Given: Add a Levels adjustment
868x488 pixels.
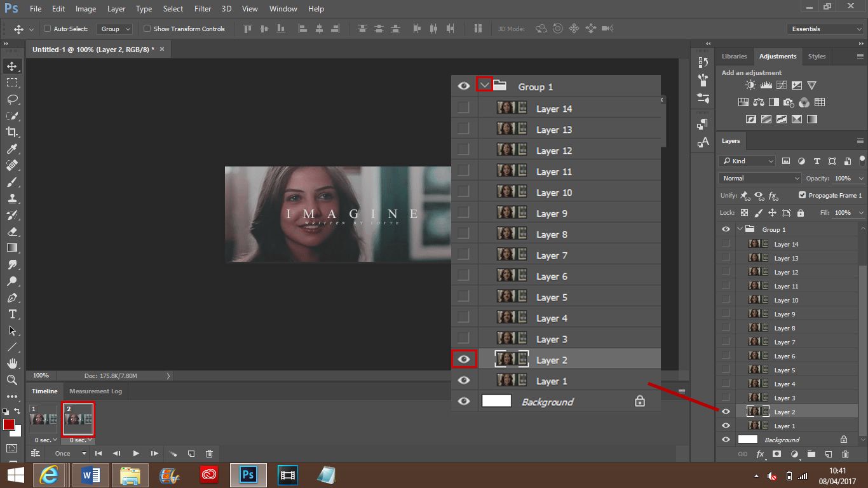Looking at the screenshot, I should pyautogui.click(x=766, y=85).
